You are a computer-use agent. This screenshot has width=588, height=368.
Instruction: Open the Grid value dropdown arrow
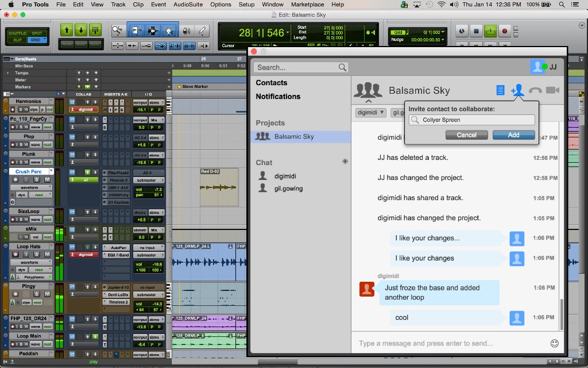[443, 32]
